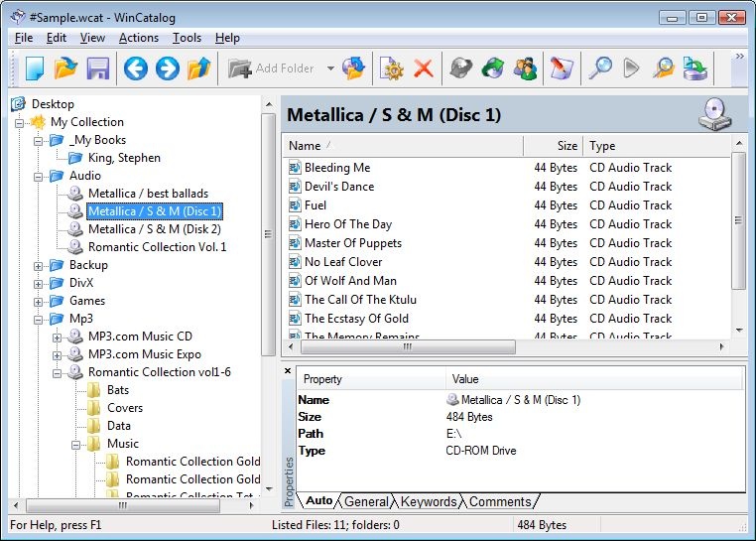This screenshot has width=756, height=541.
Task: Switch to the Auto properties tab
Action: pyautogui.click(x=319, y=501)
